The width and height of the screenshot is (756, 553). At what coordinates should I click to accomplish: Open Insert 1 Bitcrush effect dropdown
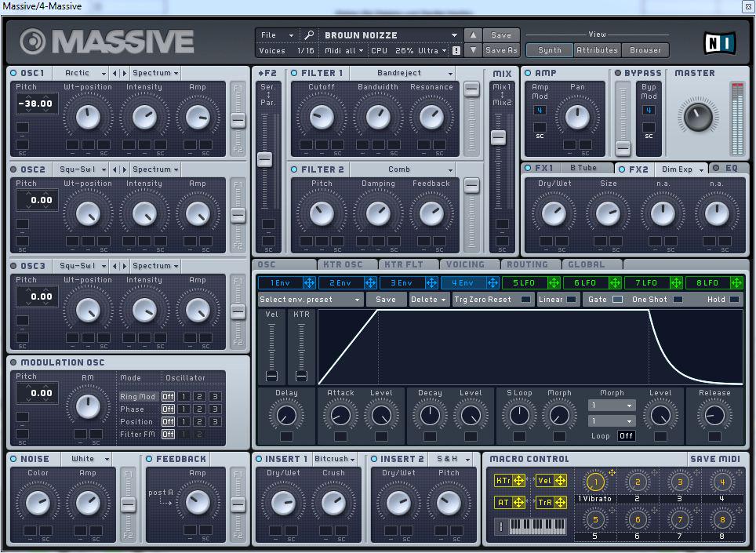point(335,459)
